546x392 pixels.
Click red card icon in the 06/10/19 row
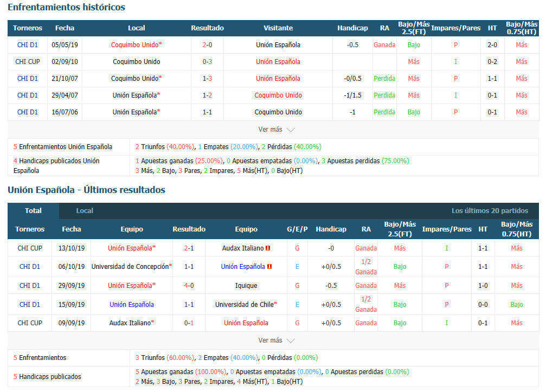(x=269, y=267)
